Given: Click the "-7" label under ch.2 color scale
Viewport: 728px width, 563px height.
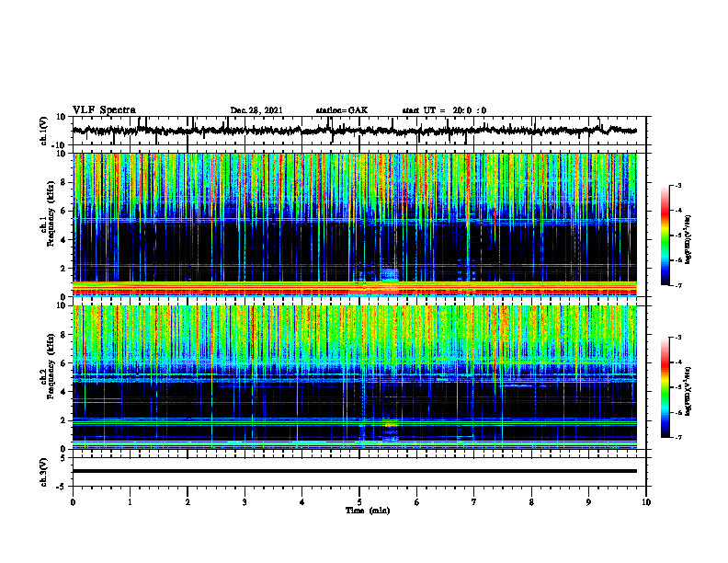Looking at the screenshot, I should tap(677, 437).
